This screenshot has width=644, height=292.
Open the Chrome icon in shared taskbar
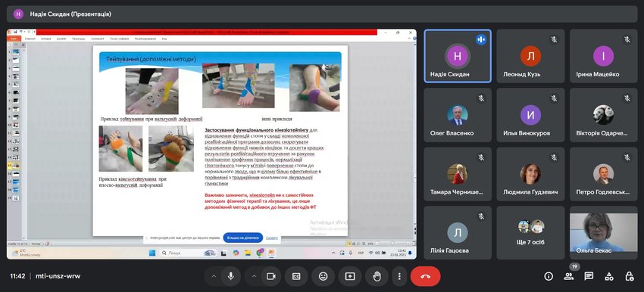(x=260, y=253)
